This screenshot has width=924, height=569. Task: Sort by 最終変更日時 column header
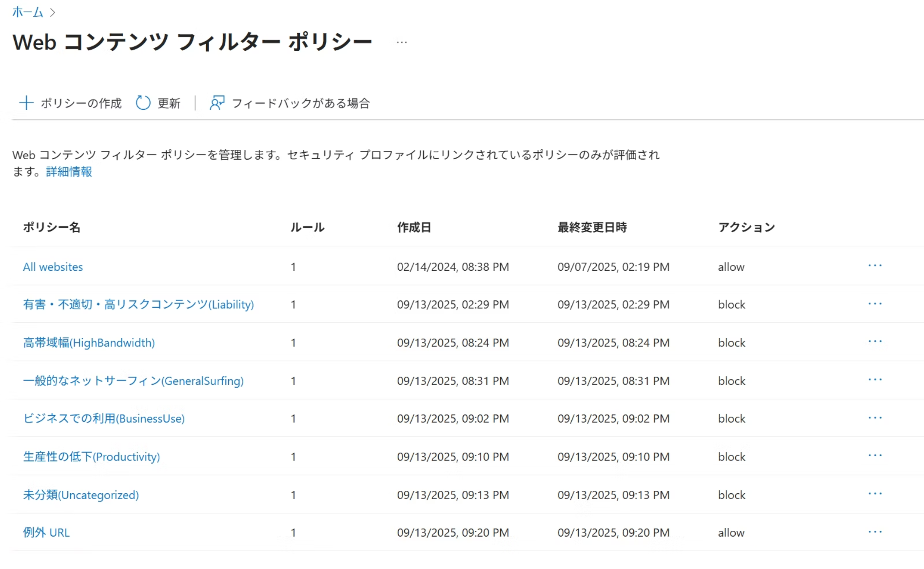click(x=592, y=227)
